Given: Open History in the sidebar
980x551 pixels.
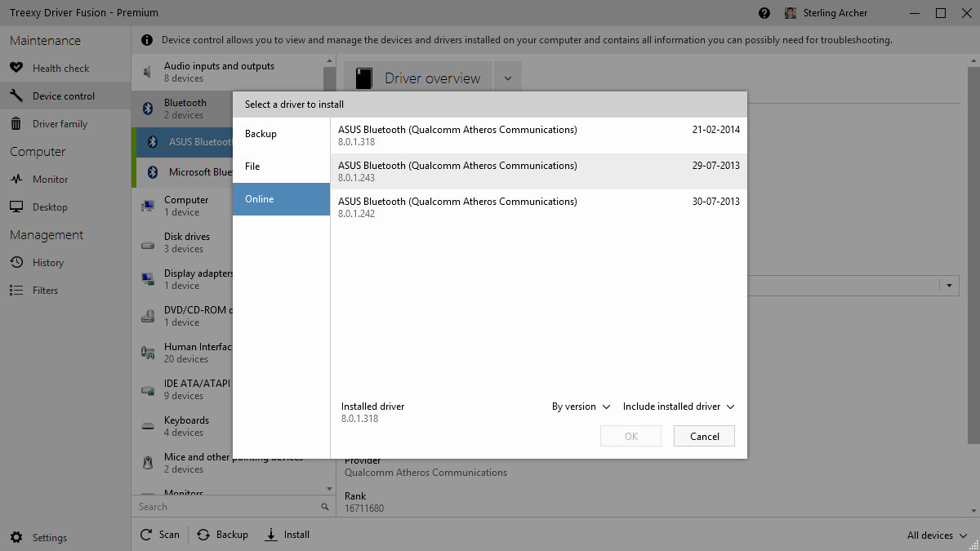Looking at the screenshot, I should pyautogui.click(x=65, y=263).
